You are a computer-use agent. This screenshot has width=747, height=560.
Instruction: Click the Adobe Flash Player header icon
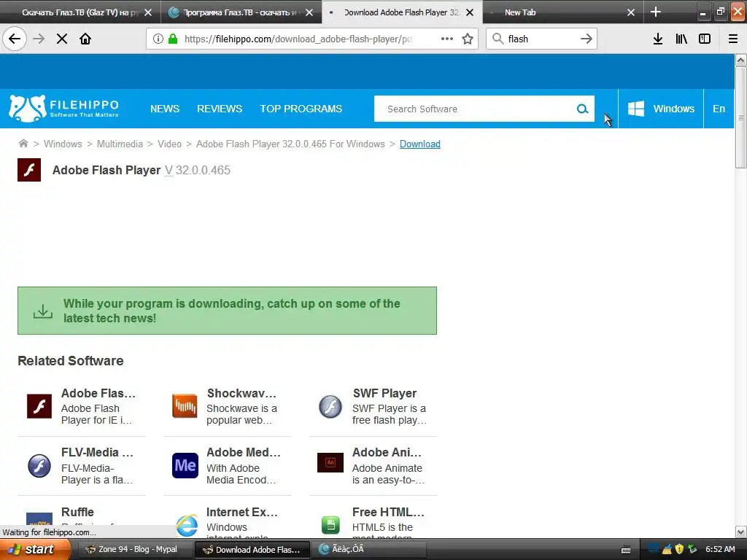coord(29,170)
